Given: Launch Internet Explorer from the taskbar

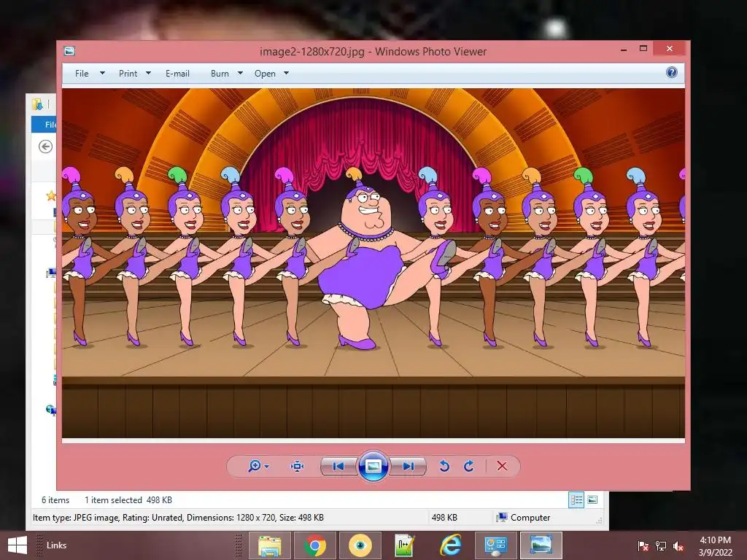Looking at the screenshot, I should click(450, 545).
